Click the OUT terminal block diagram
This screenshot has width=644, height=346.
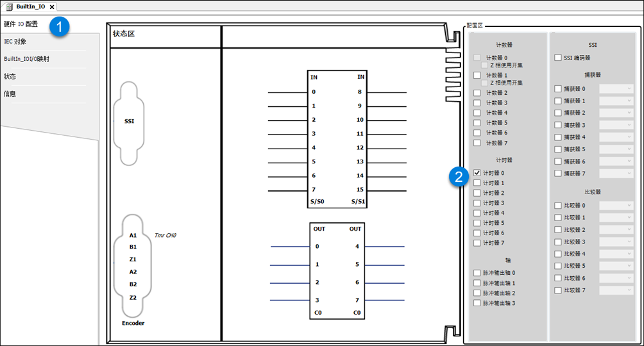pos(337,270)
